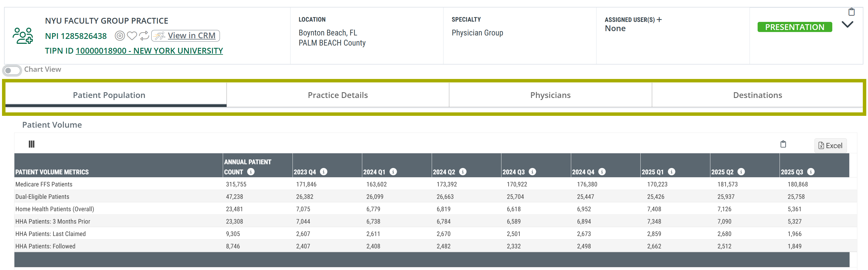The image size is (868, 270).
Task: Click the info icon next to 2024 Q2
Action: click(463, 172)
